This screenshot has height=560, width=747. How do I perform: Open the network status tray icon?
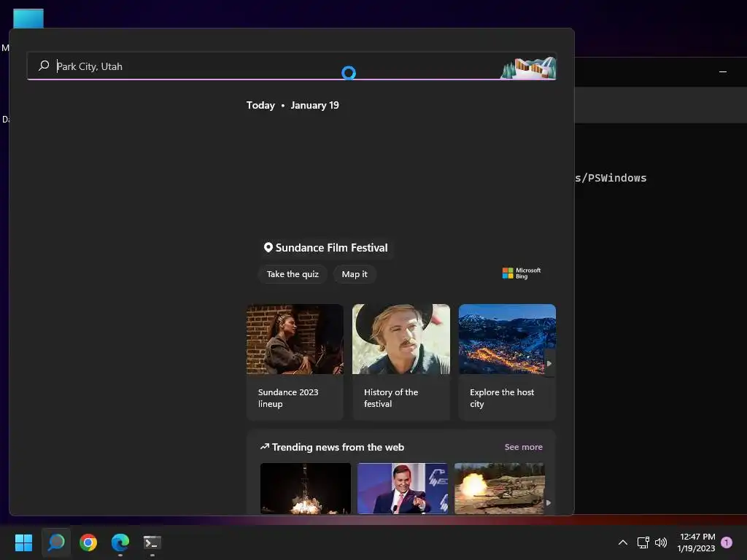tap(643, 542)
